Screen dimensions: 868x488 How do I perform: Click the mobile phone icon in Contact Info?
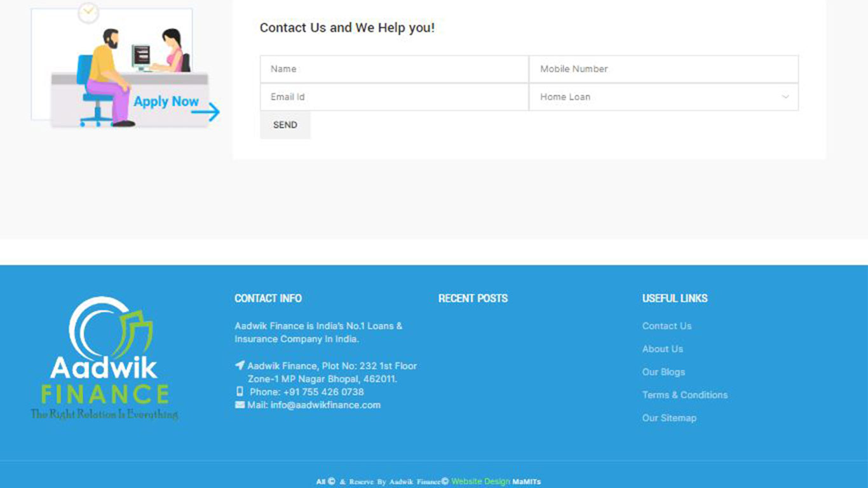(240, 391)
